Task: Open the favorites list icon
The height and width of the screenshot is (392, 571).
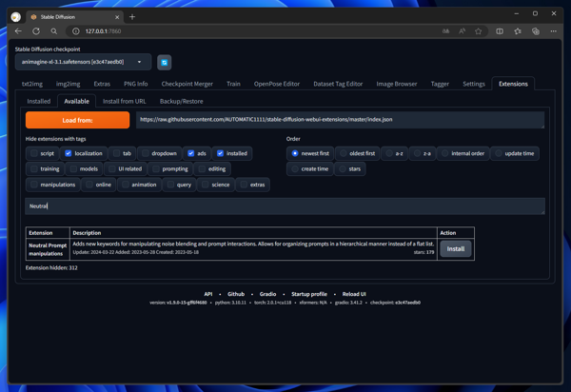Action: 518,31
